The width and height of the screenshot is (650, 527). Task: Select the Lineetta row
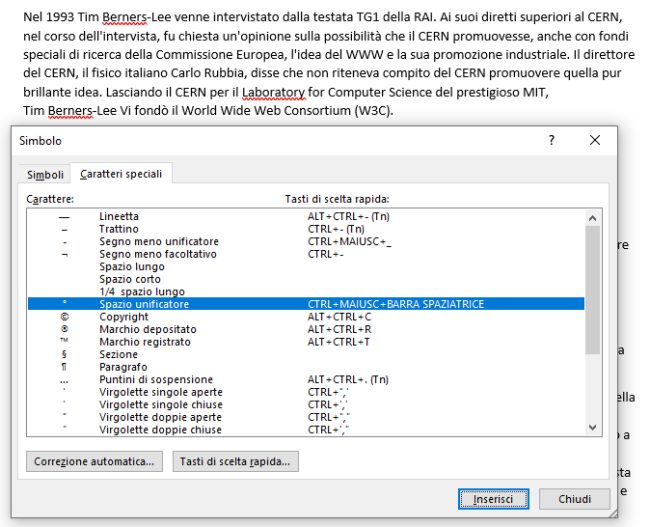[306, 216]
